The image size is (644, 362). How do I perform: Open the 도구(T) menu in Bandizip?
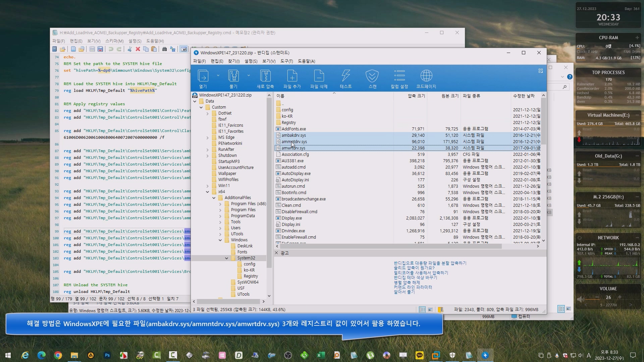coord(286,61)
